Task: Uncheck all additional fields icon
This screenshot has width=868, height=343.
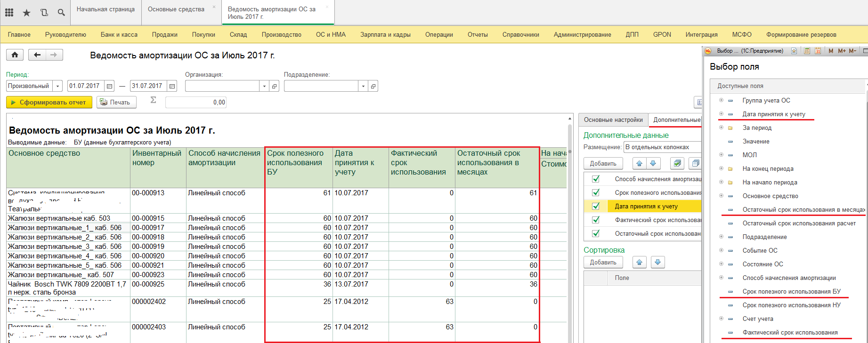Action: (x=695, y=163)
